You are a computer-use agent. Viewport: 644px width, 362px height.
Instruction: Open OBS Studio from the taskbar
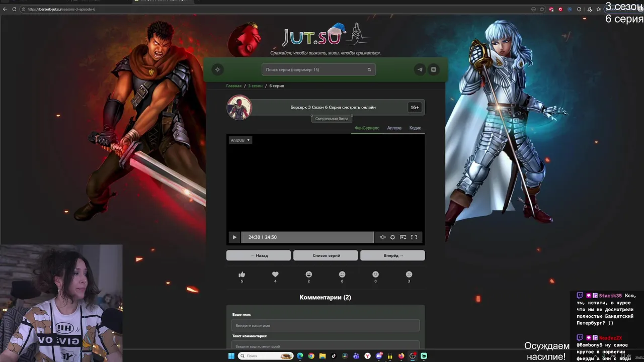(413, 356)
